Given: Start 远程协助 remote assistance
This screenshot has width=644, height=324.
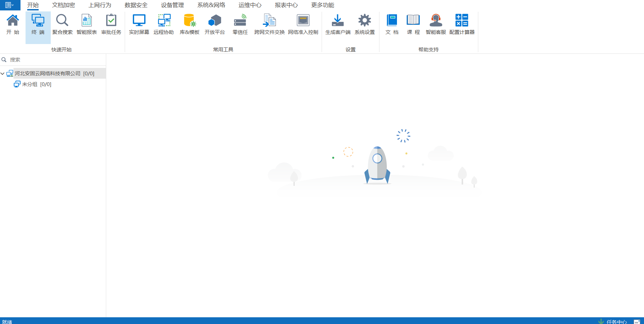Looking at the screenshot, I should coord(164,21).
